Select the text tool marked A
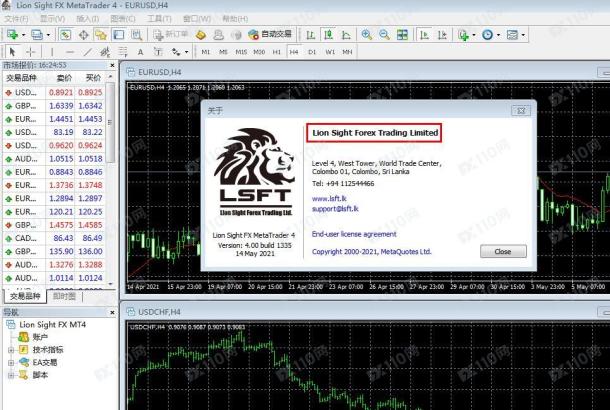The image size is (610, 410). pos(140,51)
